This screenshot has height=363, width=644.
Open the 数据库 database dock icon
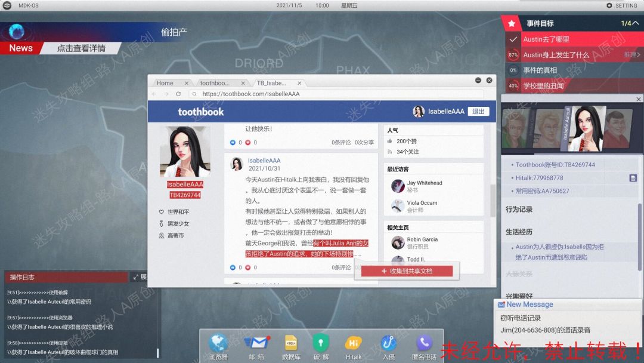[x=291, y=343]
